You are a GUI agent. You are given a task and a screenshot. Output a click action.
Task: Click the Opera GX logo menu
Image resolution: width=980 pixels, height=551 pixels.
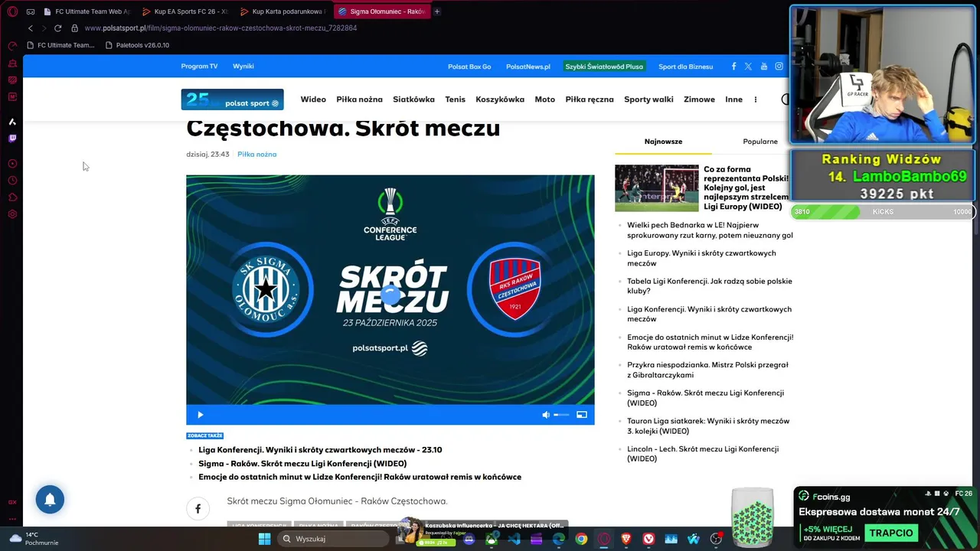pos(12,11)
